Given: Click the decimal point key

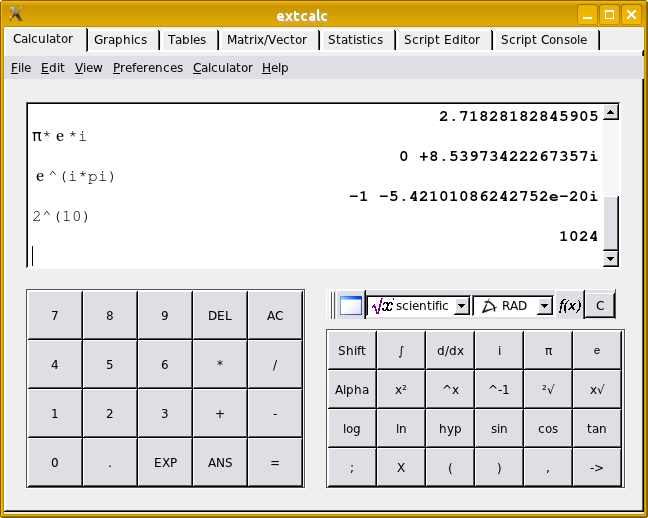Looking at the screenshot, I should pyautogui.click(x=110, y=462).
